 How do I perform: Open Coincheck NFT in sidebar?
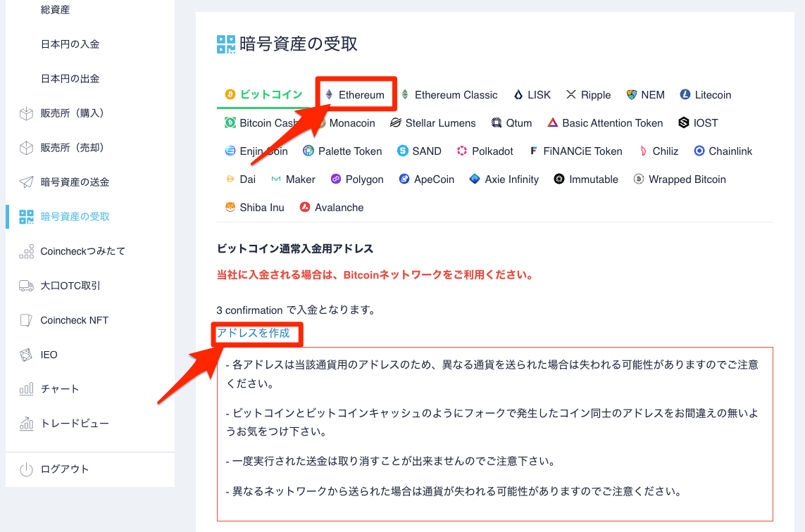point(75,320)
